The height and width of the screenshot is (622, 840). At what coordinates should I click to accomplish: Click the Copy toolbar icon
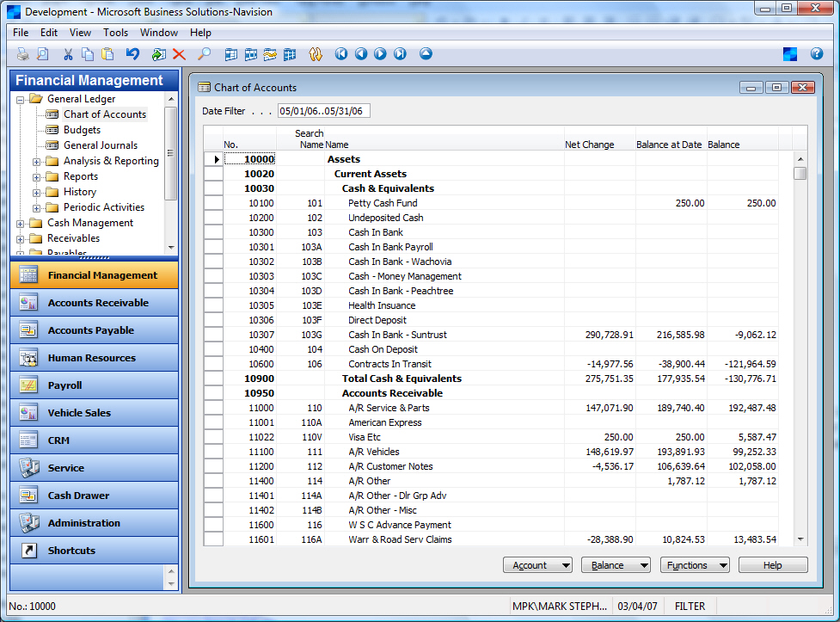pyautogui.click(x=88, y=54)
